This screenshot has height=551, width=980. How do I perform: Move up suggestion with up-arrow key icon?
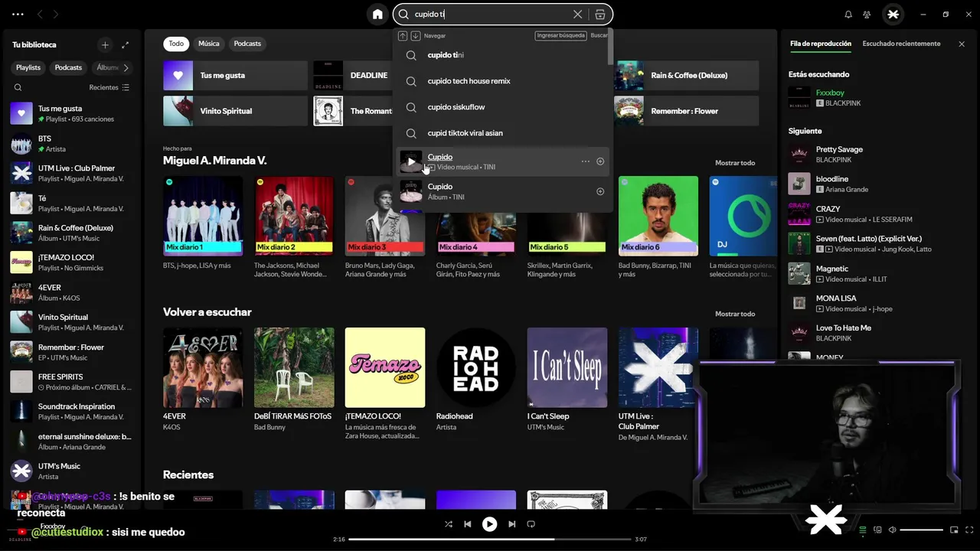point(403,36)
